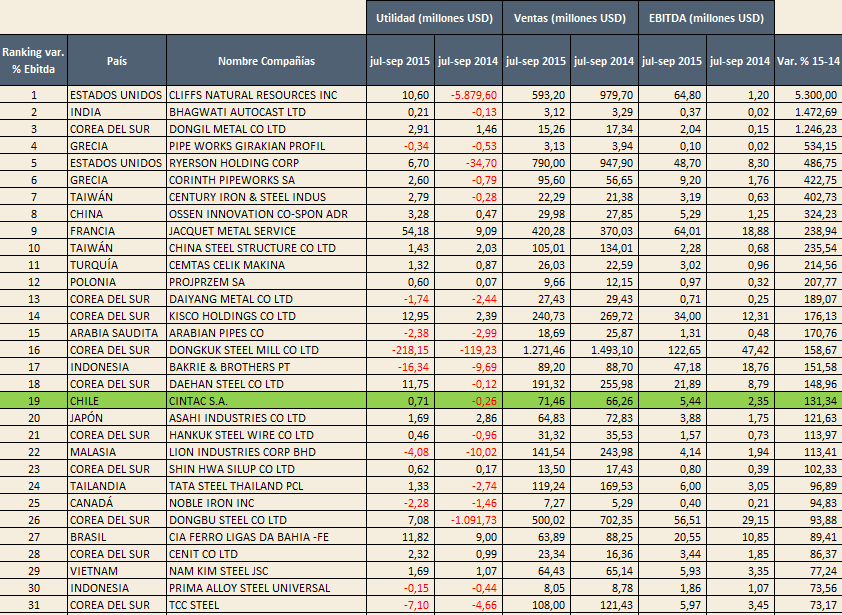
Task: Select the 'Nombre Compañías' header cell
Action: click(x=266, y=60)
